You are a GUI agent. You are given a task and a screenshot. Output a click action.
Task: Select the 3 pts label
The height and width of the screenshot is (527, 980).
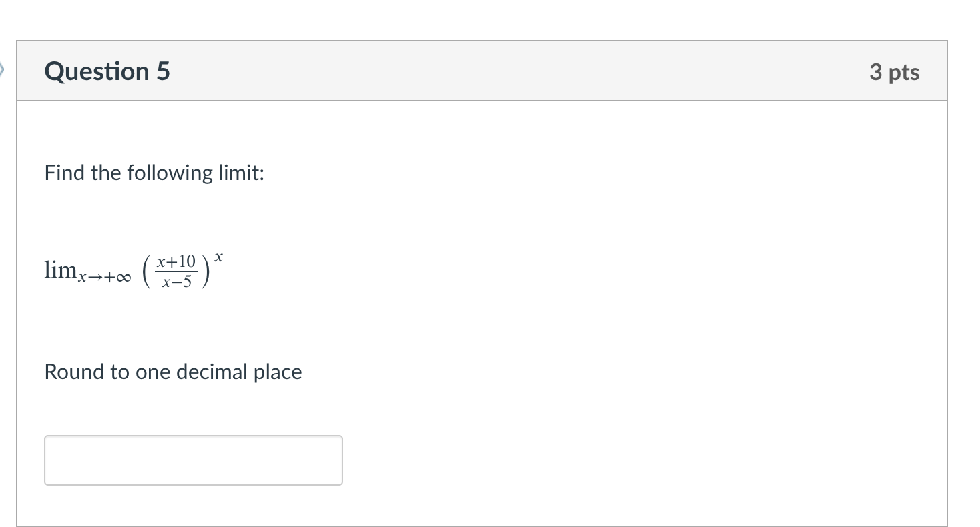[x=895, y=71]
